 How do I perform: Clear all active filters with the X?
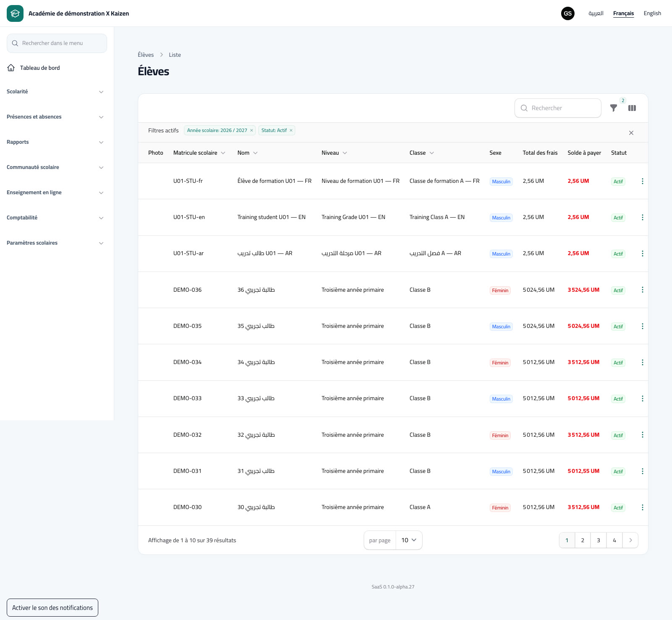(631, 133)
